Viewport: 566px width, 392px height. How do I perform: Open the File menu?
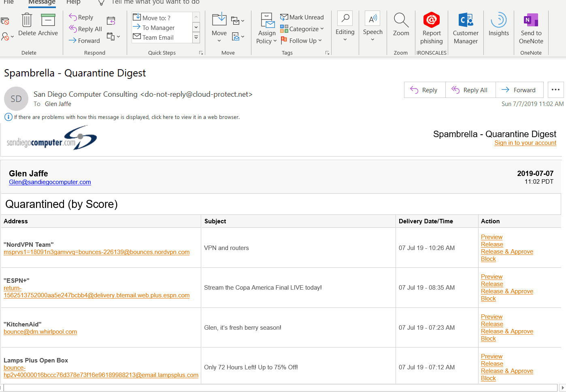pos(9,2)
